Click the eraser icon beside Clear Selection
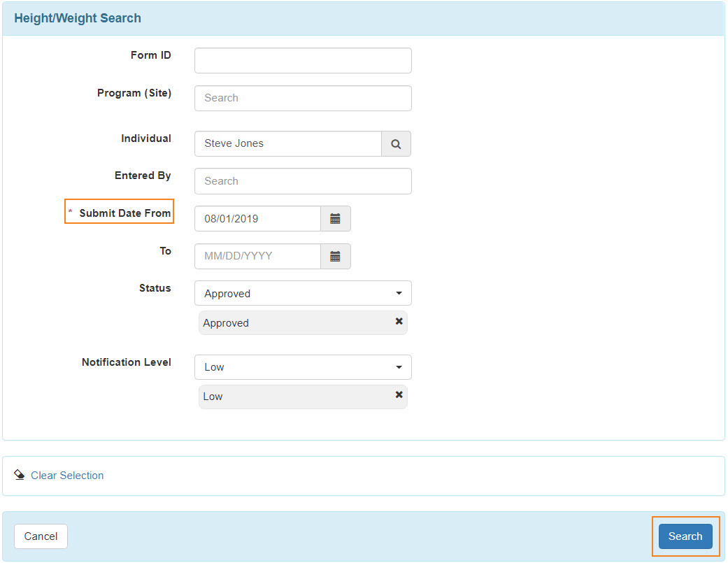Image resolution: width=728 pixels, height=563 pixels. 20,475
